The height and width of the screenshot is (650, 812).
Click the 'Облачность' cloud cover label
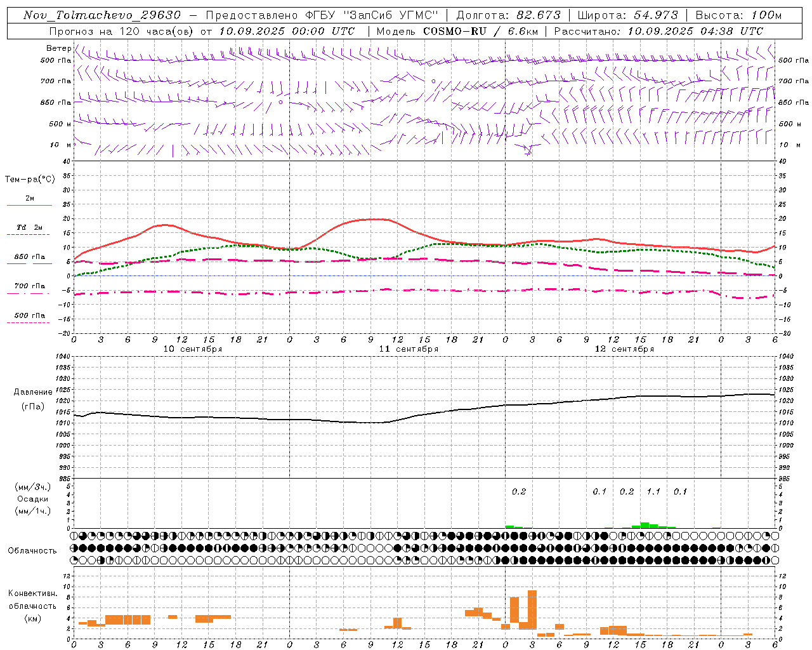click(x=32, y=550)
